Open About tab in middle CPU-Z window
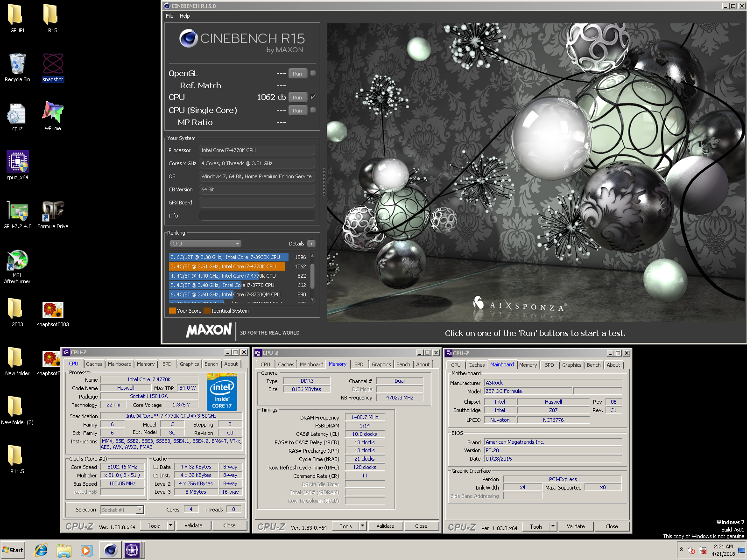This screenshot has width=747, height=560. tap(423, 364)
